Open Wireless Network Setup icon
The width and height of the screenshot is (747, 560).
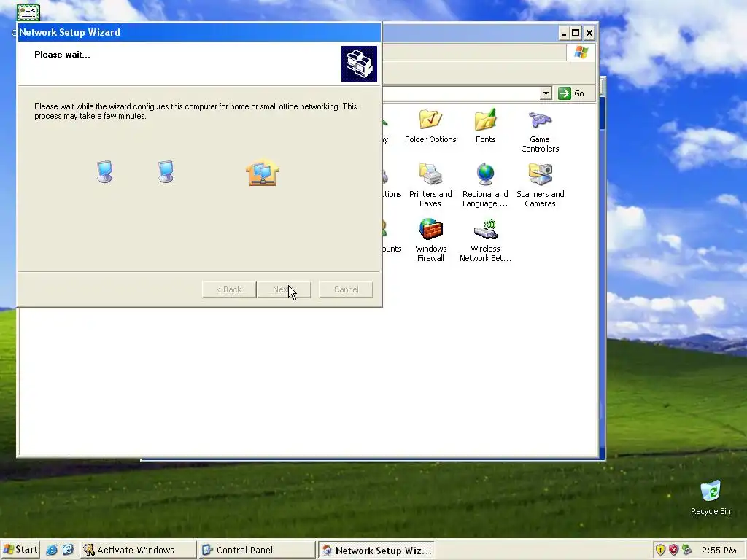pyautogui.click(x=485, y=241)
